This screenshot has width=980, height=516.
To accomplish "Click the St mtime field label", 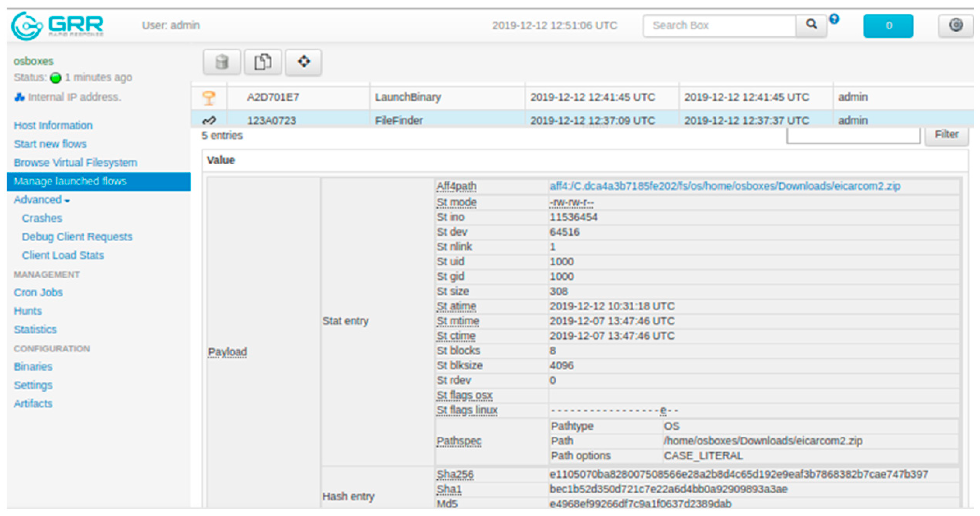I will coord(458,321).
